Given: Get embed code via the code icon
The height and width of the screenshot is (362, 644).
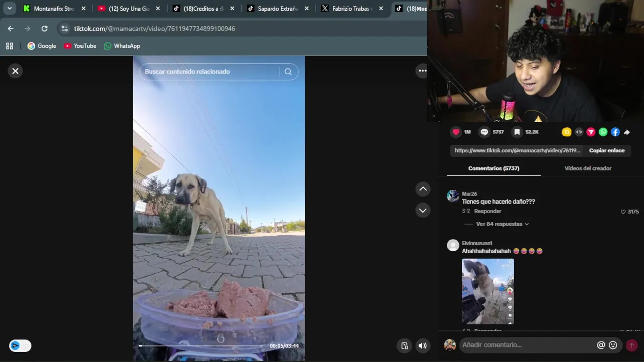Looking at the screenshot, I should (x=579, y=132).
